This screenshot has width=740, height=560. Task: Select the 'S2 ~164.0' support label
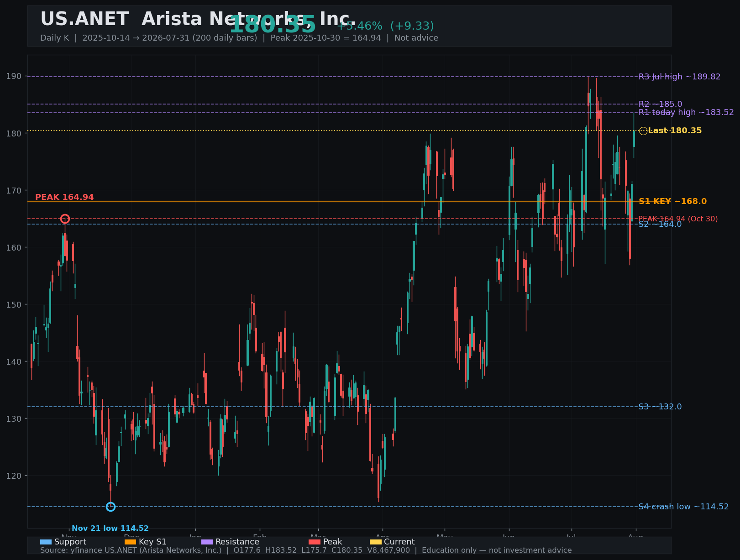[x=660, y=224]
